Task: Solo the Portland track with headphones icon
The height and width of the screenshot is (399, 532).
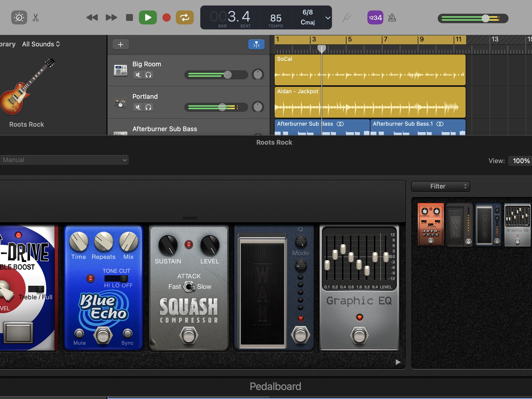Action: tap(148, 107)
